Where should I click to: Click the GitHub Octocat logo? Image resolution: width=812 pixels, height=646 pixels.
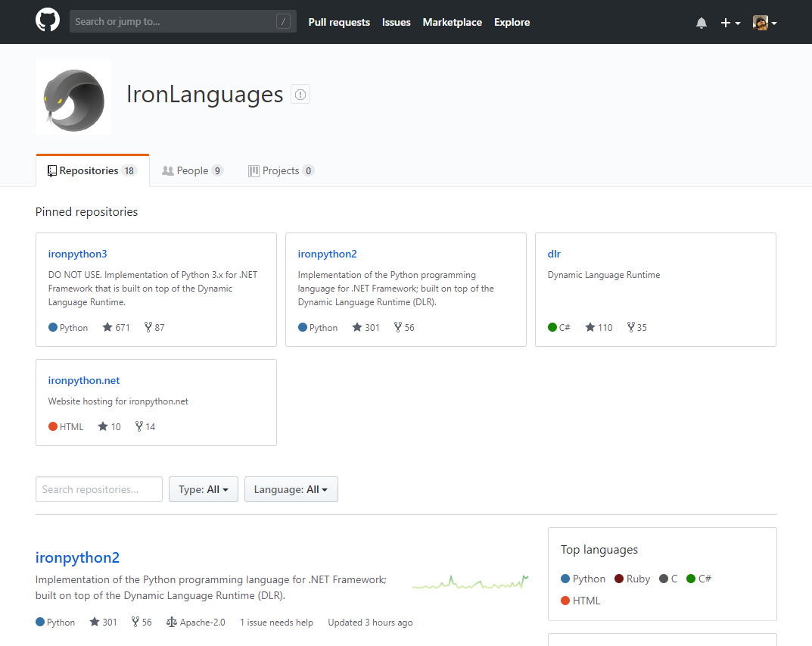pos(48,20)
